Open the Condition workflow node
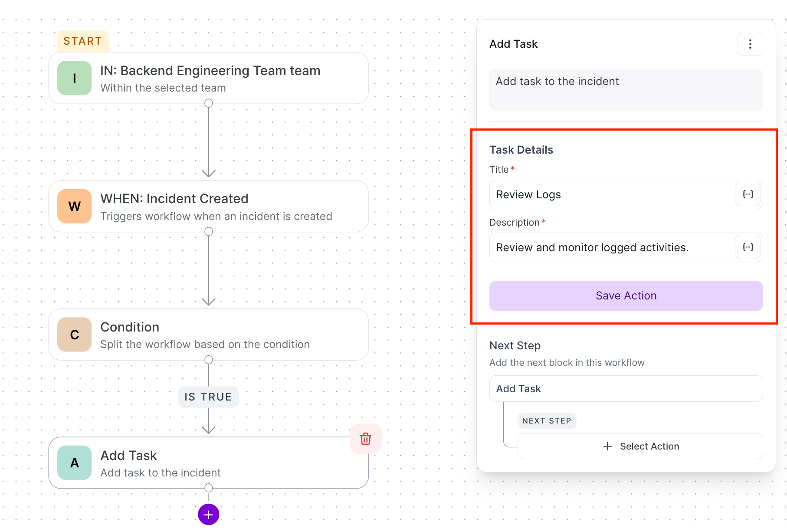Viewport: 787px width, 532px height. (209, 335)
